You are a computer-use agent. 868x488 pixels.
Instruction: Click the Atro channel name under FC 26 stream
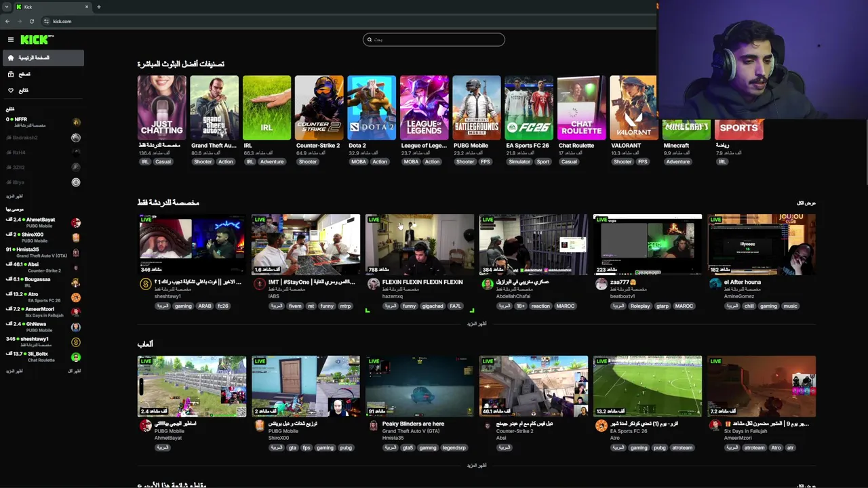tap(614, 438)
